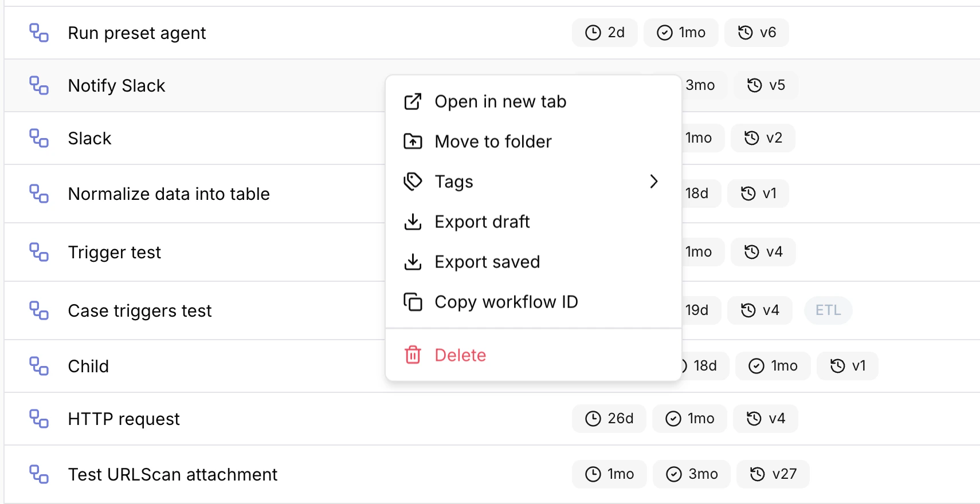Click the Delete menu entry
The height and width of the screenshot is (504, 980).
[x=460, y=355]
